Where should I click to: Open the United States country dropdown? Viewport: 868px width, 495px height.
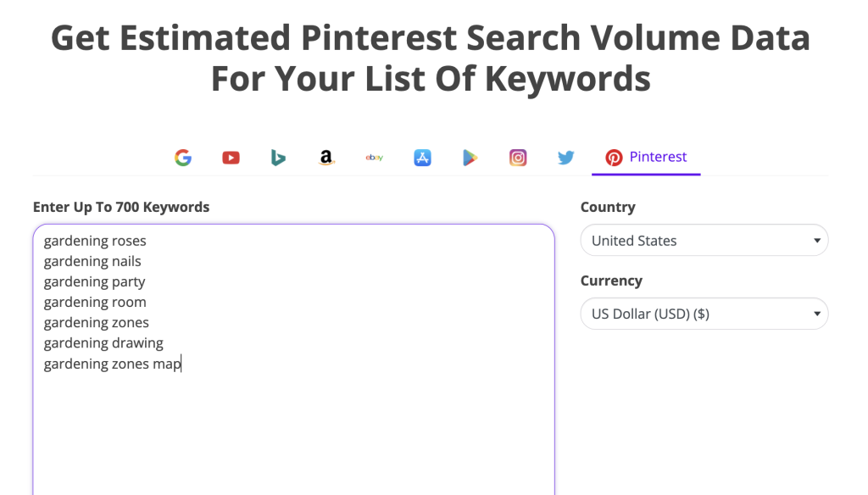click(704, 240)
